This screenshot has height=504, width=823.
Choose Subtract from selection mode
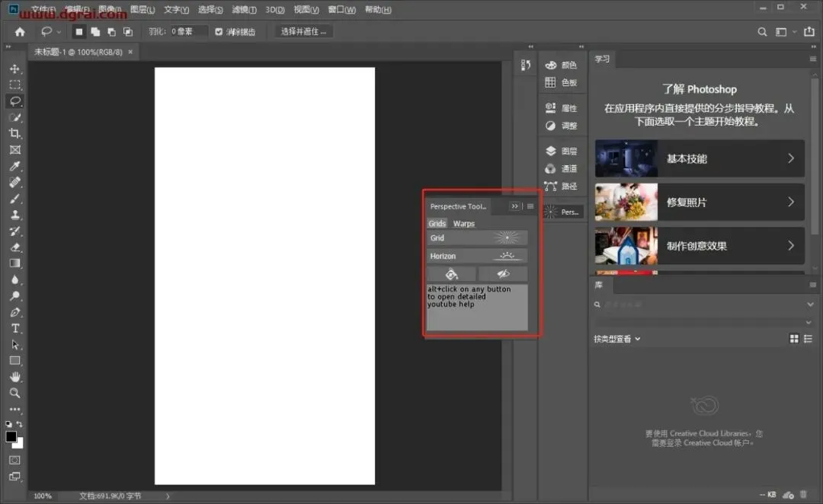(x=111, y=32)
